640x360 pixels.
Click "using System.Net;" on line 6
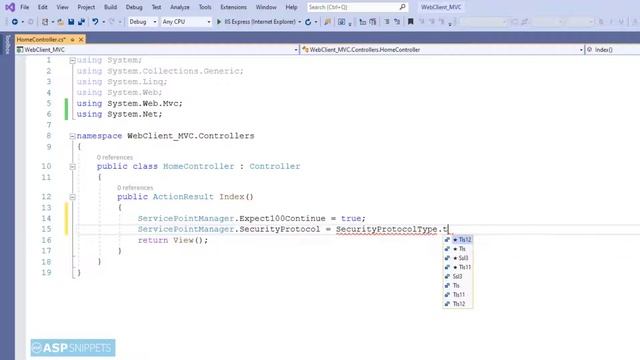(x=119, y=114)
